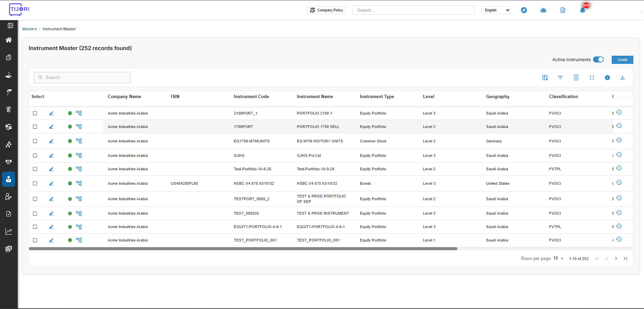Change row density with the lines icon
The image size is (644, 309).
click(576, 78)
